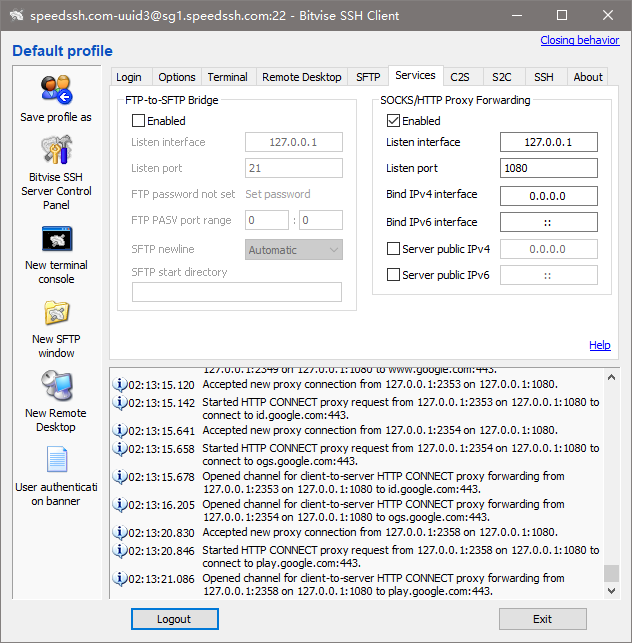Click the Server public IPv6 address field
The image size is (632, 643).
pyautogui.click(x=549, y=275)
